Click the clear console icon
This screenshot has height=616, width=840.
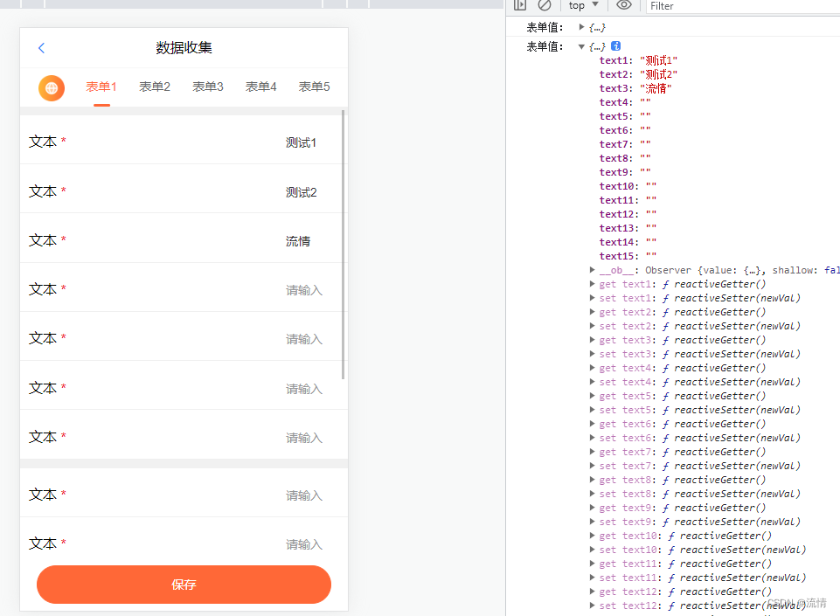[545, 6]
